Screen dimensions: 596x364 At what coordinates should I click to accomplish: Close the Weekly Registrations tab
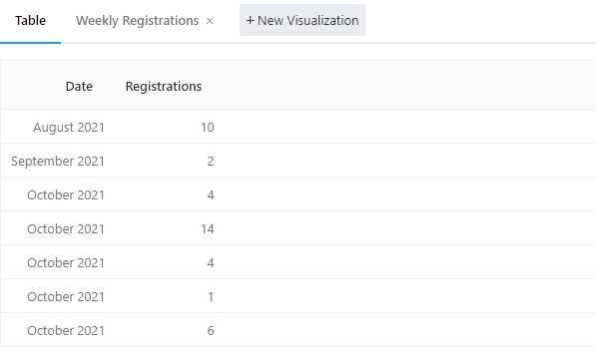pos(210,21)
